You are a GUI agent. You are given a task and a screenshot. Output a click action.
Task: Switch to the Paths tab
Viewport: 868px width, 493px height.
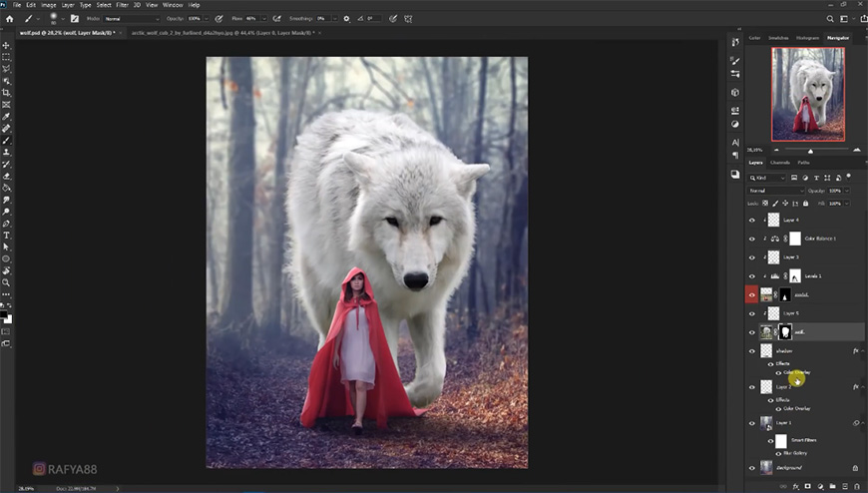tap(804, 163)
